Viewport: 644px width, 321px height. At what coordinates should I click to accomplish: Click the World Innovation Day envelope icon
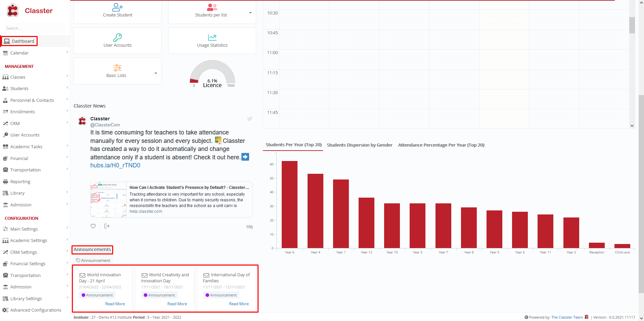click(x=82, y=275)
